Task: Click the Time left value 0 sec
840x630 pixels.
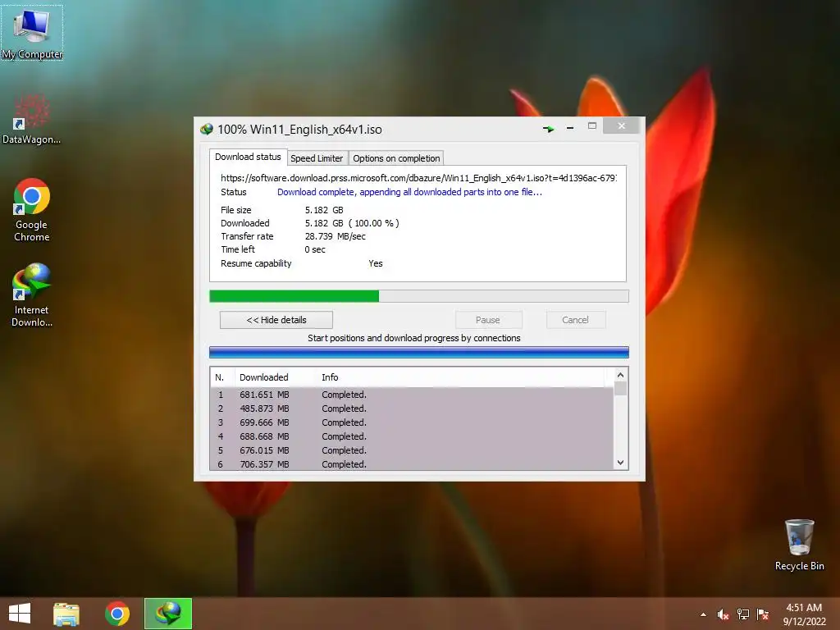Action: click(315, 249)
